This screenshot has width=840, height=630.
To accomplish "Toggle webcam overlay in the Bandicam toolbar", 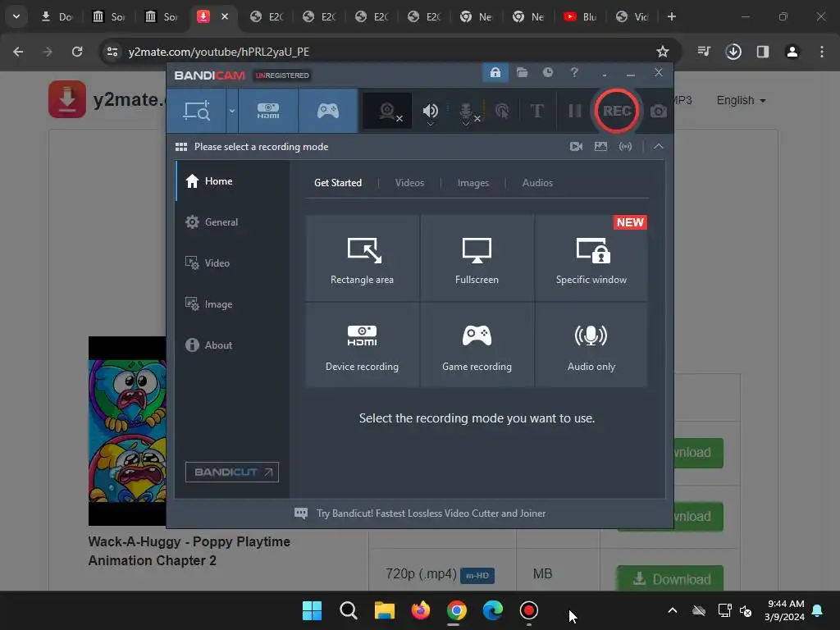I will tap(387, 111).
